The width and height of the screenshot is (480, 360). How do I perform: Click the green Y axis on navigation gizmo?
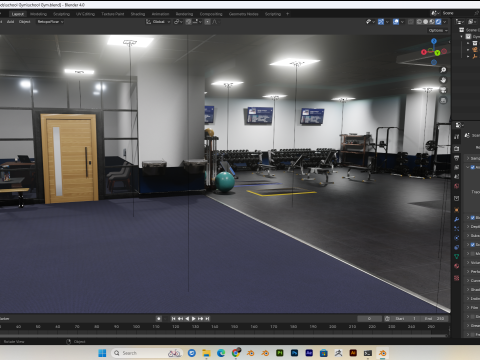click(x=437, y=53)
